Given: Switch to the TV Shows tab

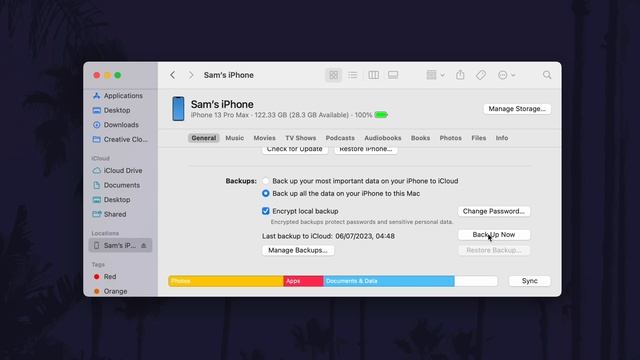Looking at the screenshot, I should (300, 138).
